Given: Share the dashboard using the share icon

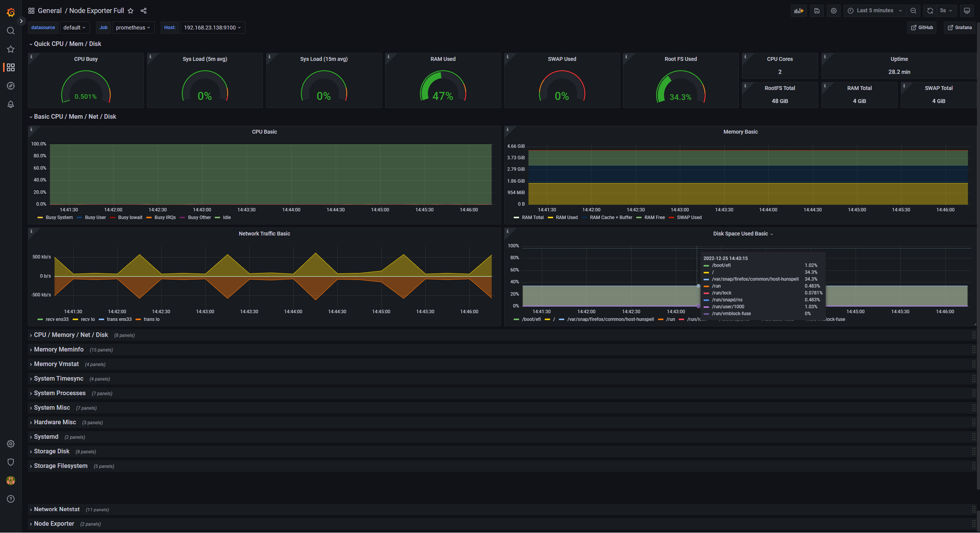Looking at the screenshot, I should [x=144, y=10].
